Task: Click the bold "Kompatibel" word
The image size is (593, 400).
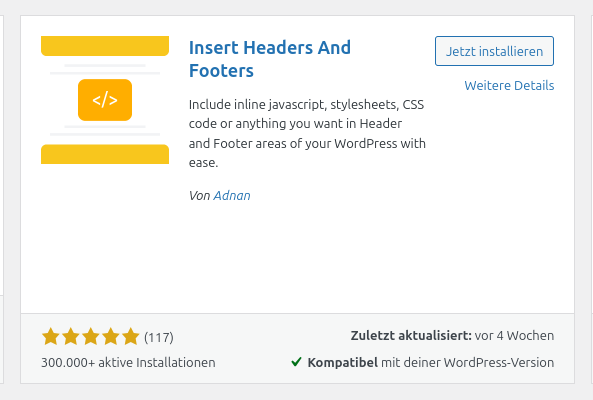Action: click(343, 363)
